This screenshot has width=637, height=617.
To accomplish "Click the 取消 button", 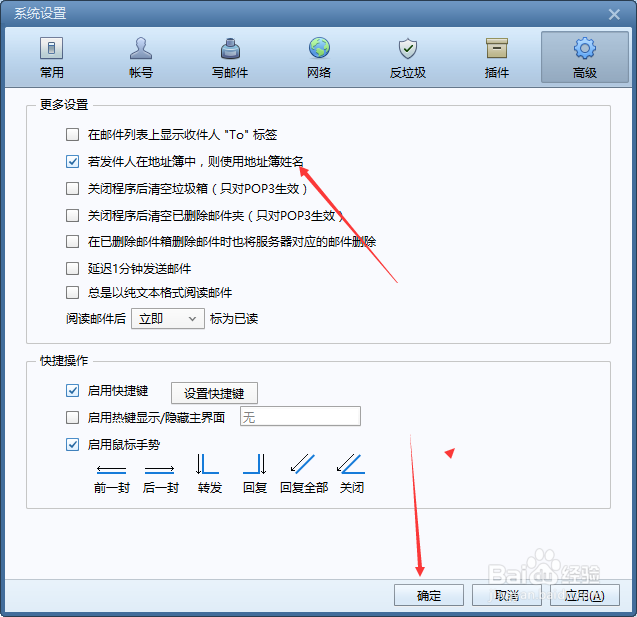I will point(507,595).
